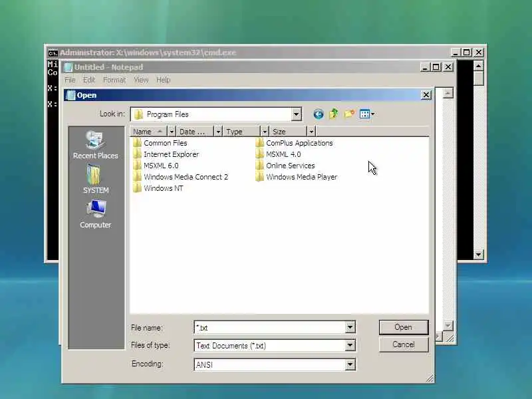The height and width of the screenshot is (399, 532).
Task: Click the Cancel button
Action: 404,344
